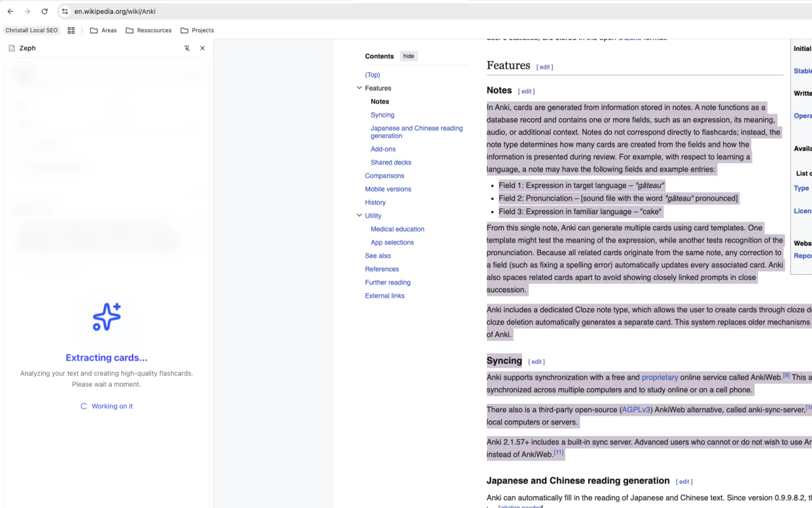Click the sparkle extracting cards icon
The height and width of the screenshot is (508, 812).
point(107,317)
